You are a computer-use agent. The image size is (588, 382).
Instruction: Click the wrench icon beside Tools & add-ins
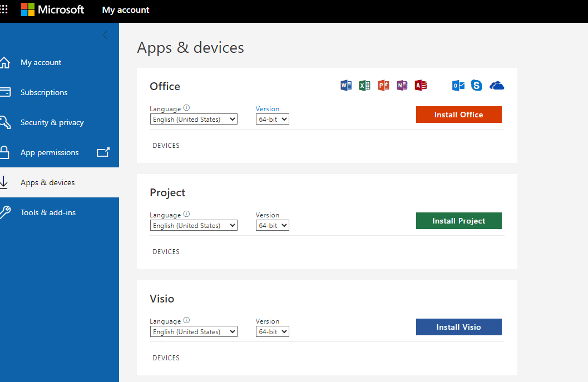(5, 212)
